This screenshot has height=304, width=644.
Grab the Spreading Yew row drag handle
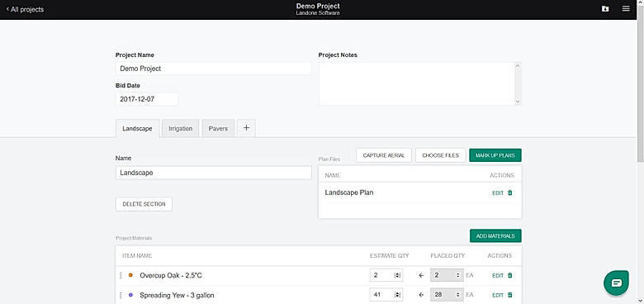pos(121,295)
